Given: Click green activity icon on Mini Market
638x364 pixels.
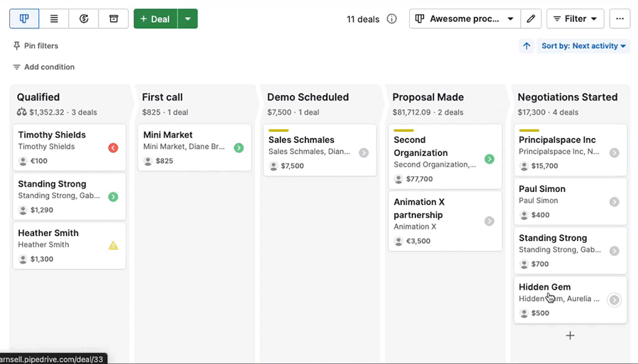Looking at the screenshot, I should (x=239, y=148).
